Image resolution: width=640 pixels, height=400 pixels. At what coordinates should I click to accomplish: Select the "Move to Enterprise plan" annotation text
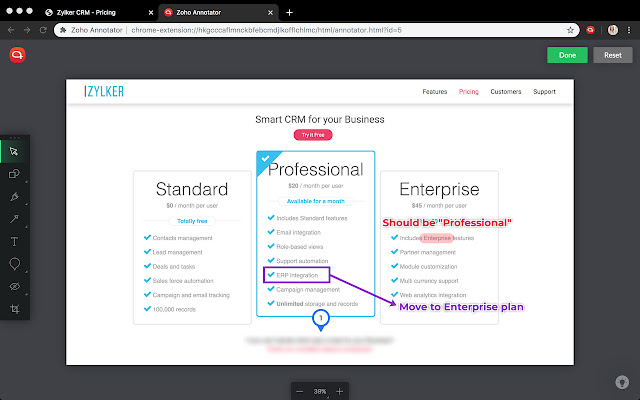coord(461,307)
